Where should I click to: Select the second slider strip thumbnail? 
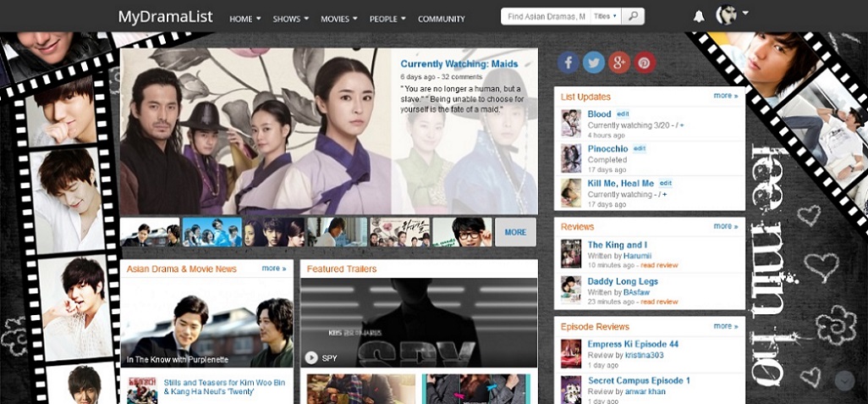click(x=212, y=232)
